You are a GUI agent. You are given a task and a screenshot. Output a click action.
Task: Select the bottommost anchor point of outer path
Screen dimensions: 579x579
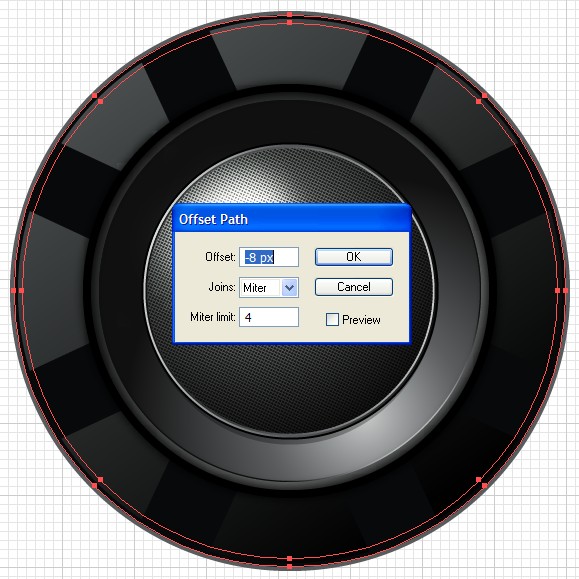pos(290,566)
